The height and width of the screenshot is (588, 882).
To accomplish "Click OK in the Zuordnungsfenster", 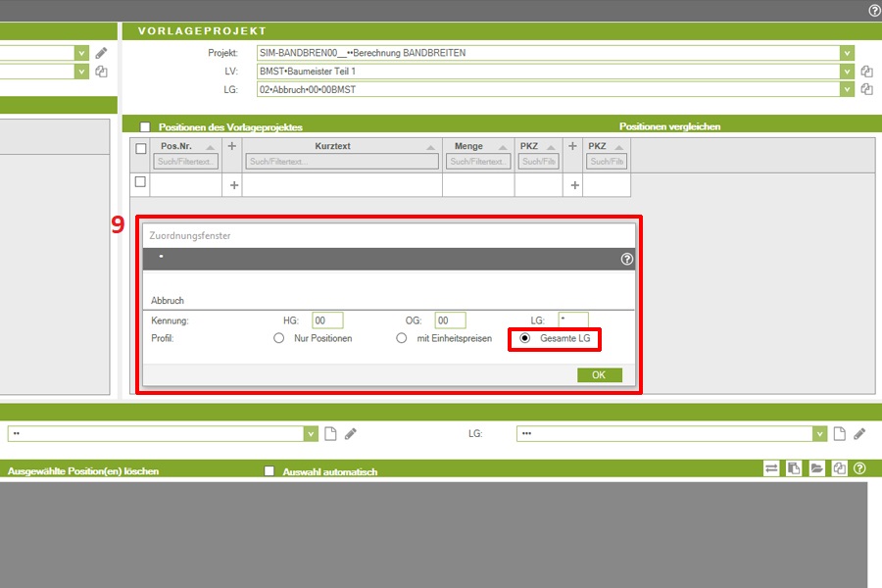I will (599, 374).
